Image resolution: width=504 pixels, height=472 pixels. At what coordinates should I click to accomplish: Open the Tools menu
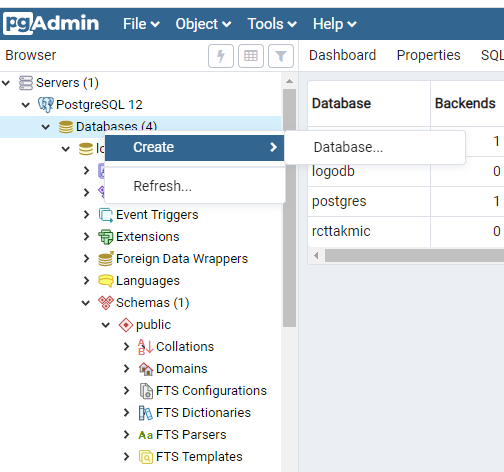pos(272,24)
